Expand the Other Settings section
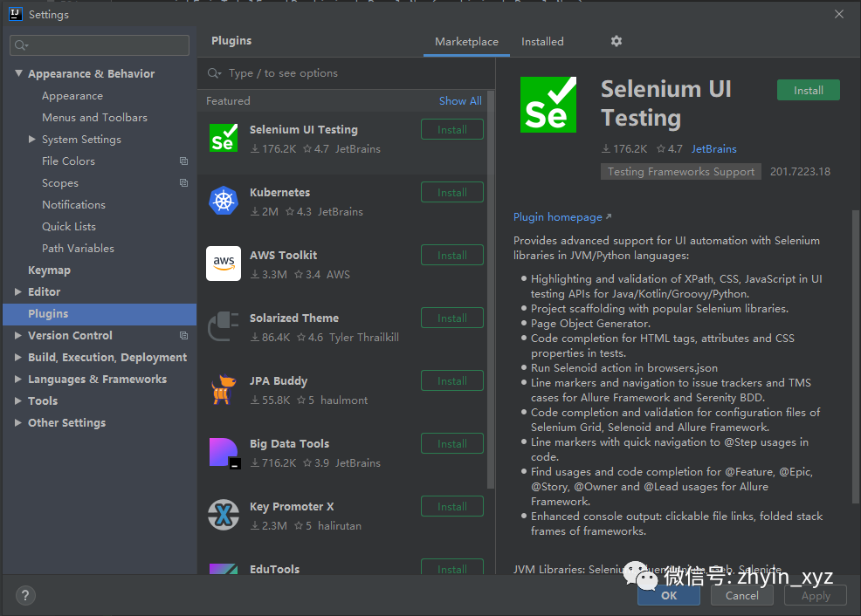Viewport: 861px width, 616px height. [18, 422]
